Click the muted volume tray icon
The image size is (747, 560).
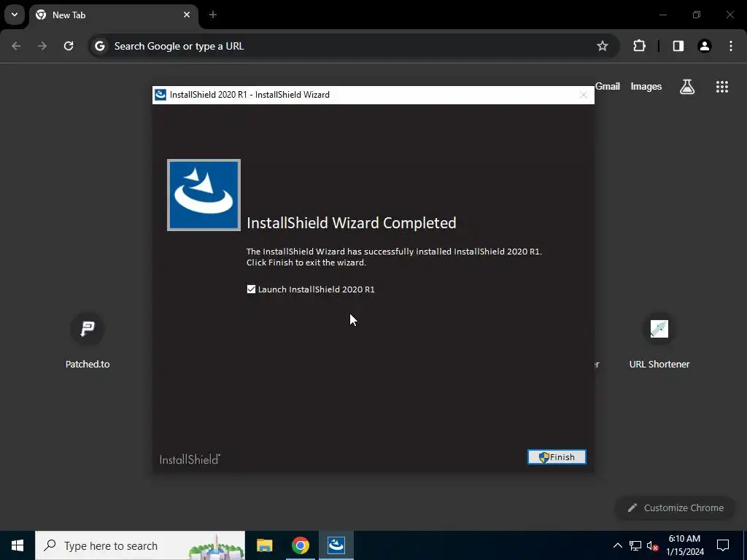pyautogui.click(x=653, y=545)
